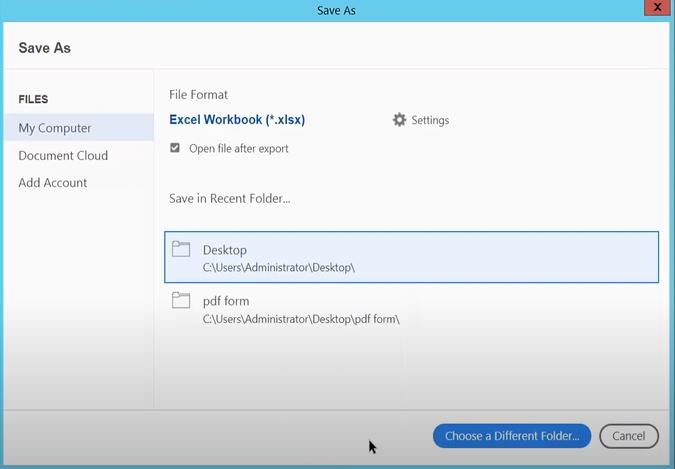Click the Save in Recent Folder heading
This screenshot has height=469, width=675.
coord(230,198)
